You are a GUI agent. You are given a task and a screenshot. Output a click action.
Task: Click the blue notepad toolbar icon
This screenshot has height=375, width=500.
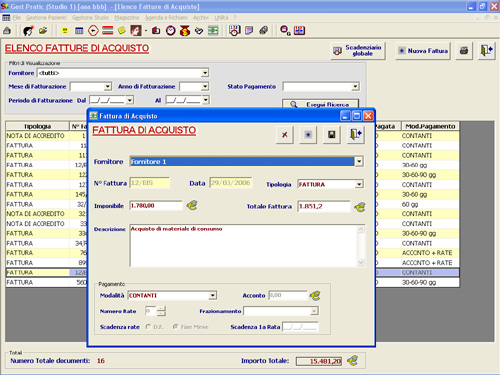coord(249,31)
